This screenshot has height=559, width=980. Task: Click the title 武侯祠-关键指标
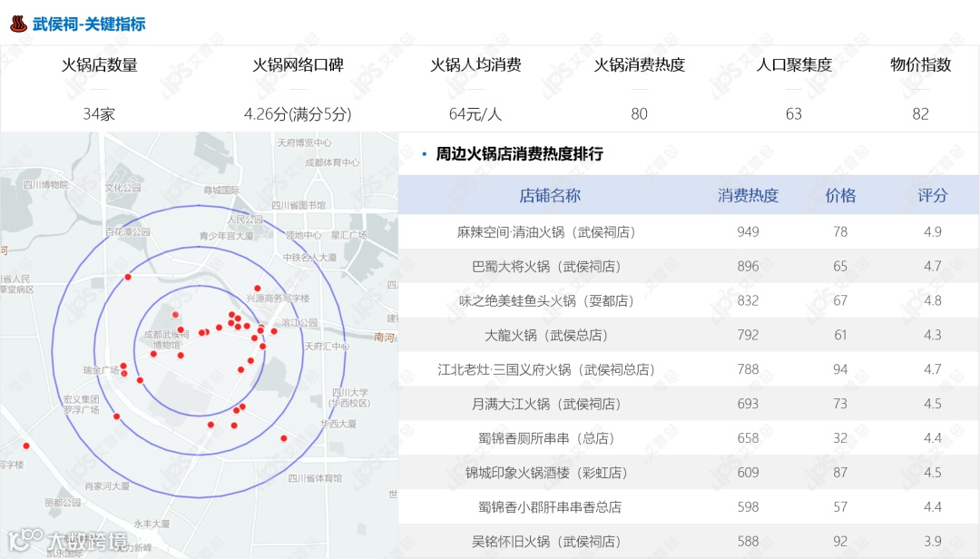click(x=89, y=25)
